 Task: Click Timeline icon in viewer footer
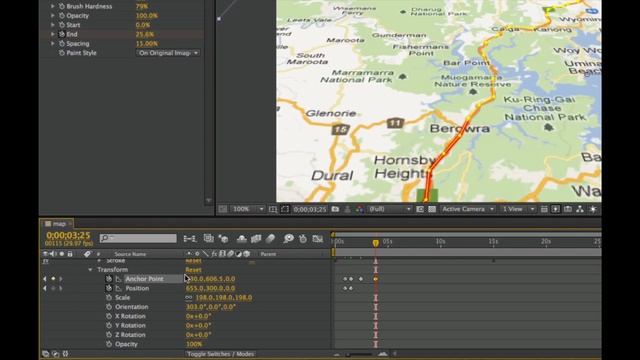[568, 209]
